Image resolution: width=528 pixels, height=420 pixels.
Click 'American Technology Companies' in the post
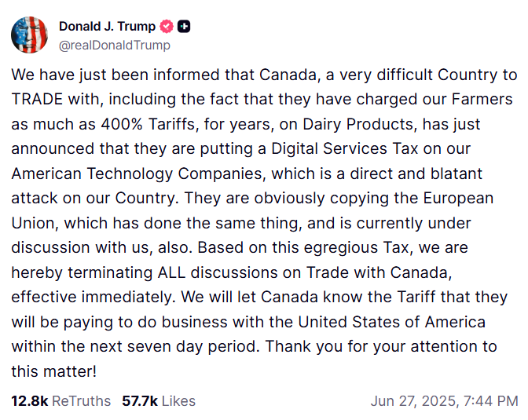point(137,173)
